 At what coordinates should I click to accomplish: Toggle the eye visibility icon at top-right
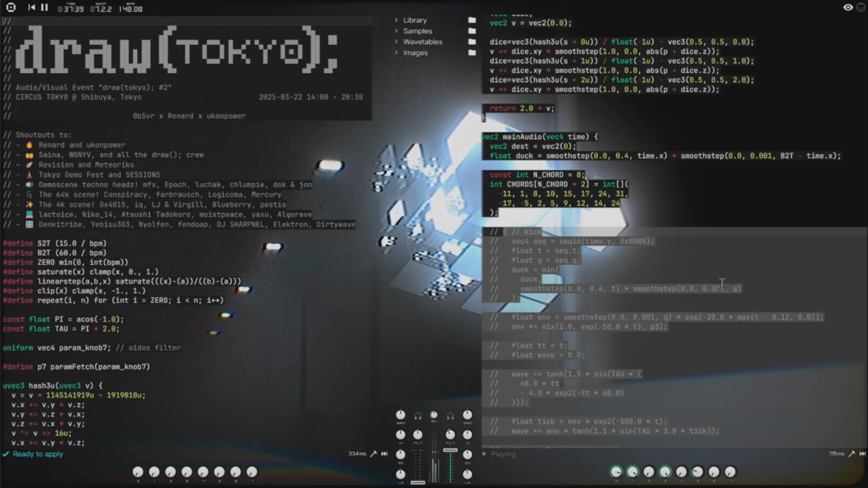848,7
